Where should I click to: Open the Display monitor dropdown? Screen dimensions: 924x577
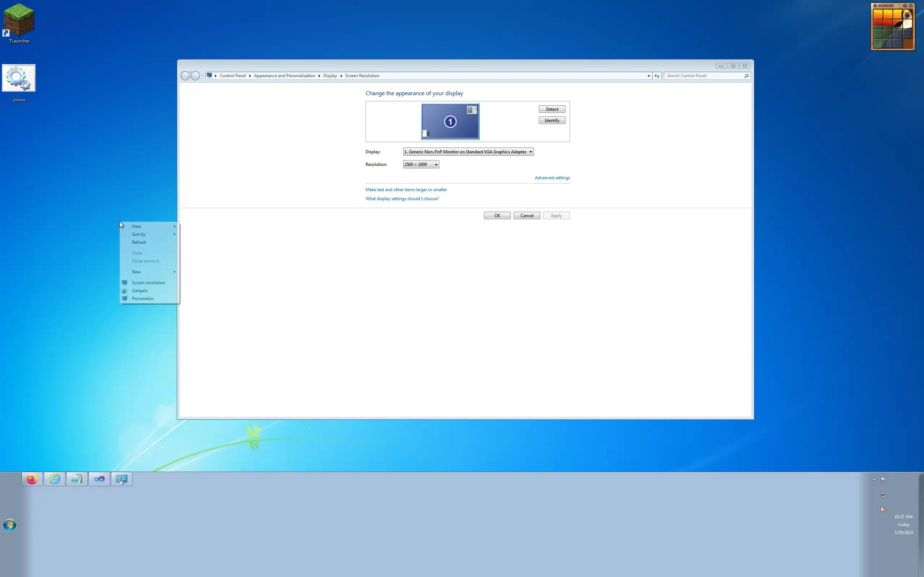[468, 152]
